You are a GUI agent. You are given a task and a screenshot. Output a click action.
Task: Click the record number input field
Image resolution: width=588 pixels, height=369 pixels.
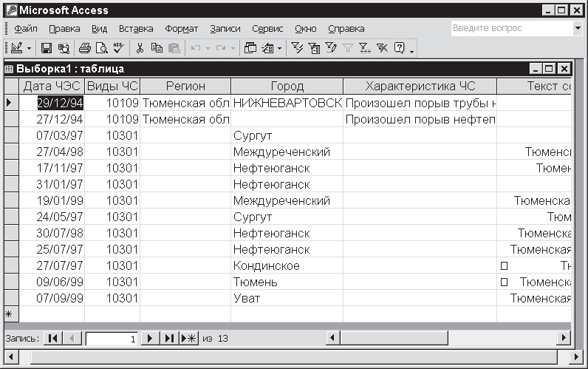112,338
